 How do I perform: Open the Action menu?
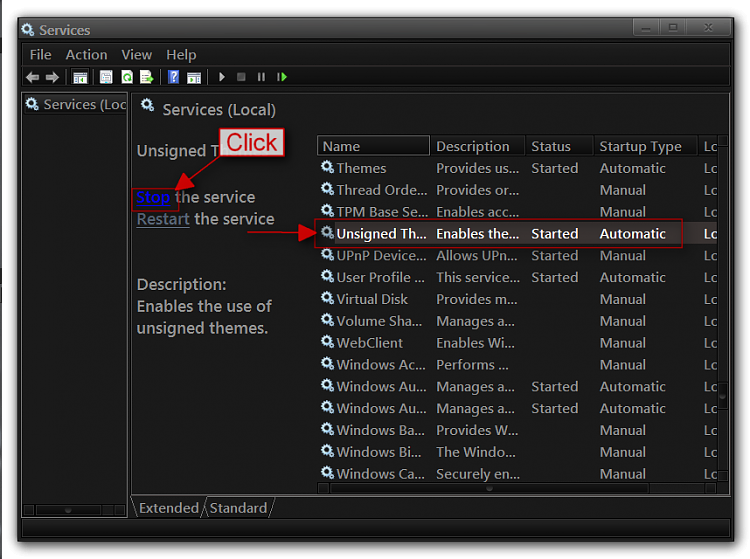coord(87,55)
